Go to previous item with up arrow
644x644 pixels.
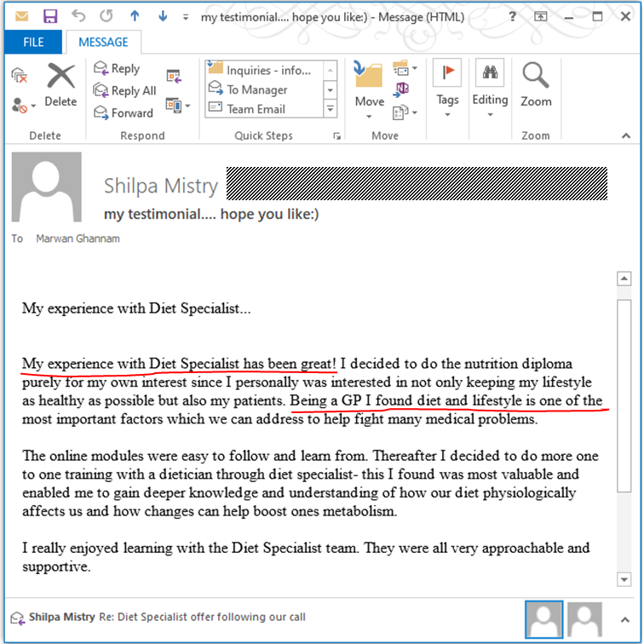point(135,16)
